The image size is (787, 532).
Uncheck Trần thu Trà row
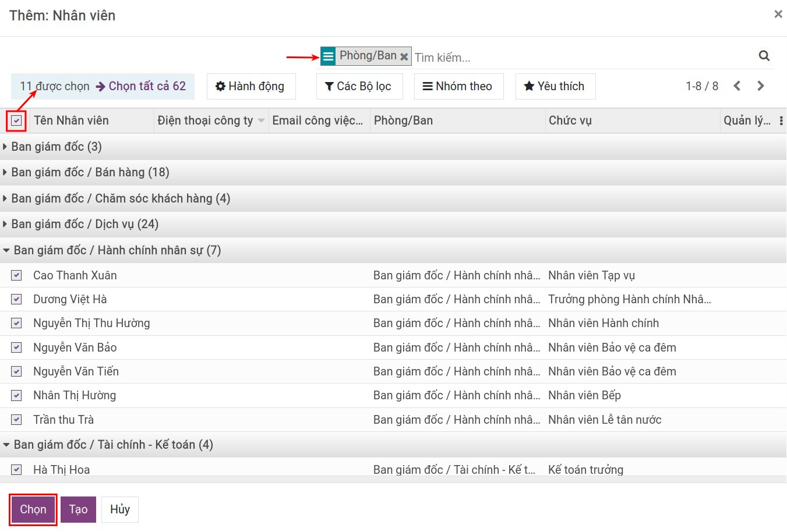click(x=16, y=420)
